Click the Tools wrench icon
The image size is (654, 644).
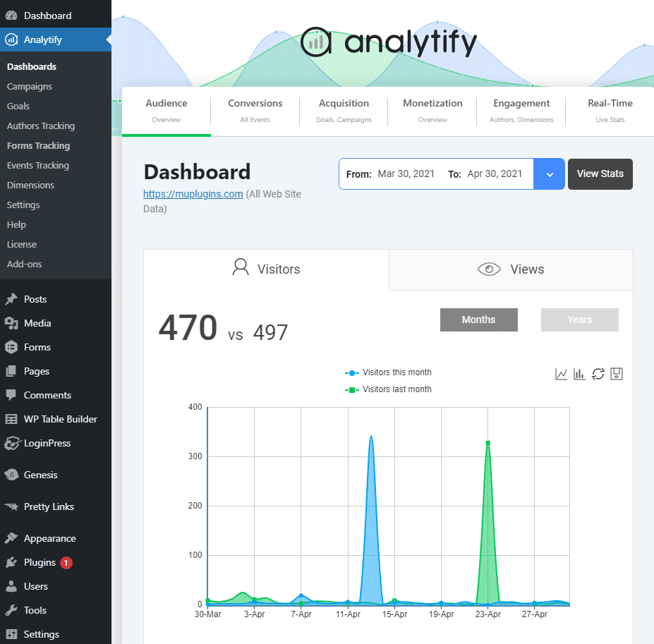pos(11,610)
